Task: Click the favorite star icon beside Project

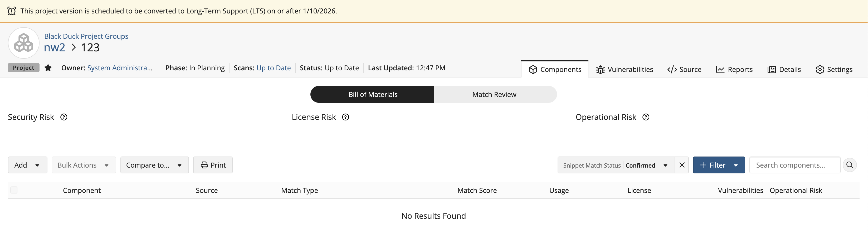Action: tap(48, 68)
